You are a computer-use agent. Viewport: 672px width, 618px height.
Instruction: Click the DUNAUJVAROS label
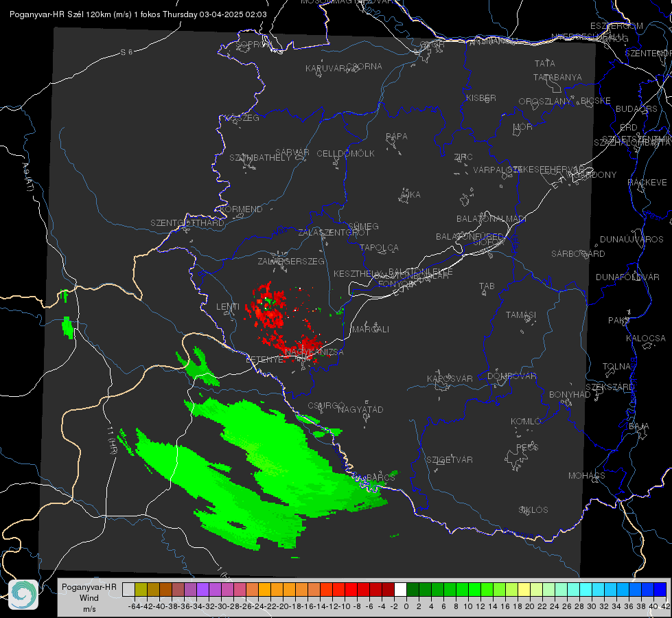pos(632,240)
